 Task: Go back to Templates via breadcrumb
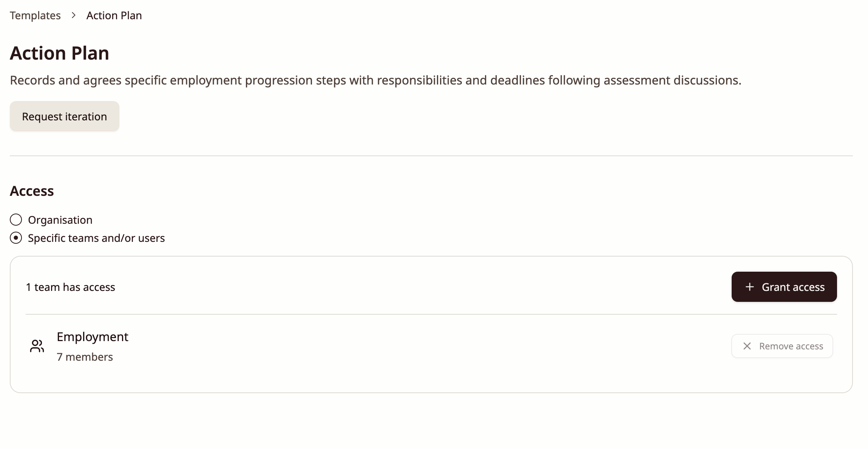pyautogui.click(x=35, y=15)
